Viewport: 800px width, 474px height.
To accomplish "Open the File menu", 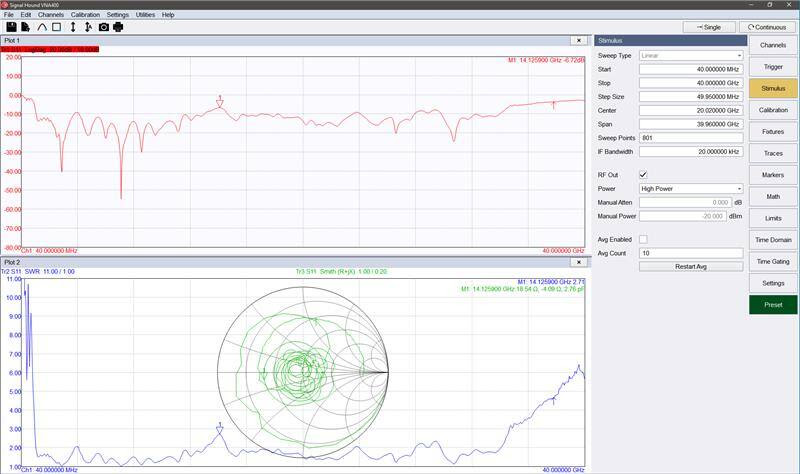I will coord(9,15).
